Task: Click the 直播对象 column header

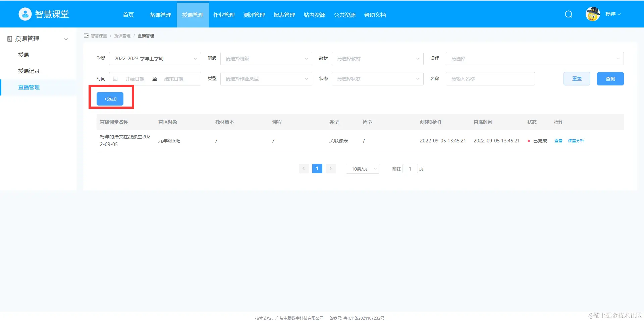Action: point(168,122)
